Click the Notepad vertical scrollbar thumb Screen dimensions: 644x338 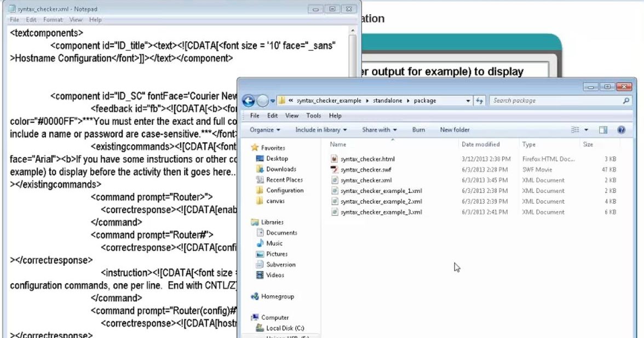353,56
